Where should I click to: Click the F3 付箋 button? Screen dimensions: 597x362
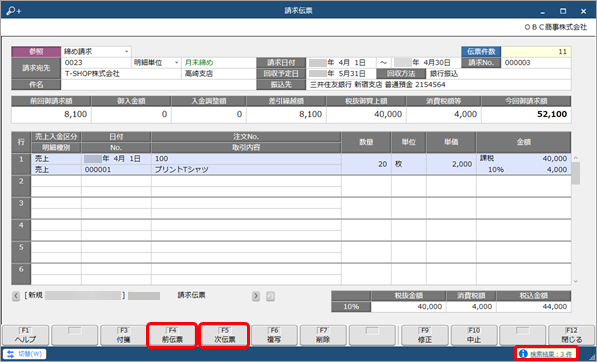pos(123,335)
